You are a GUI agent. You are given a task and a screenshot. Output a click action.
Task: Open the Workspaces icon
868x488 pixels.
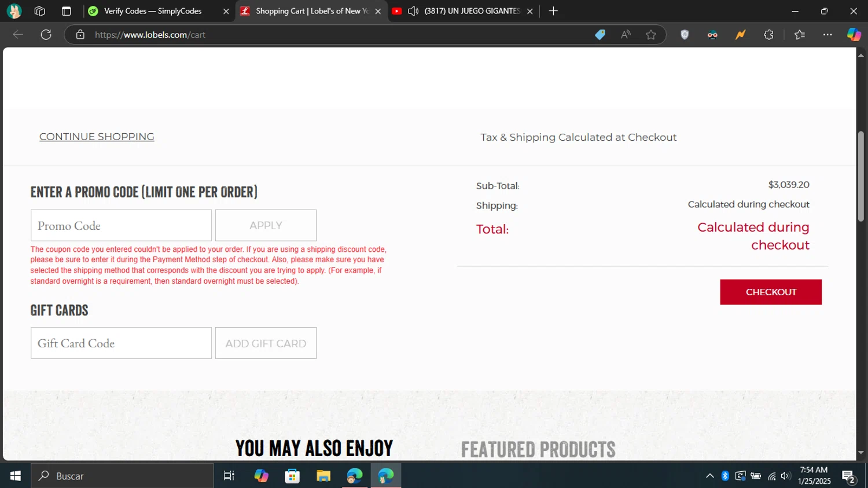tap(40, 11)
